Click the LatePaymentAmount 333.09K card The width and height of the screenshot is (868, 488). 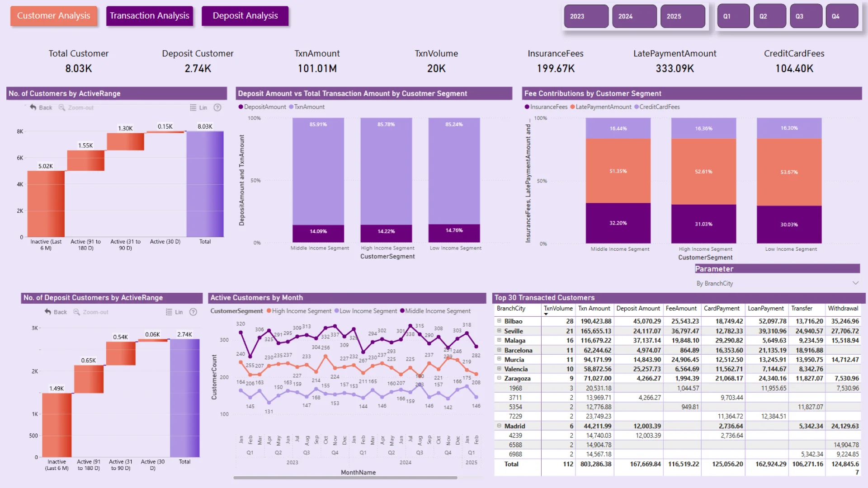tap(675, 61)
